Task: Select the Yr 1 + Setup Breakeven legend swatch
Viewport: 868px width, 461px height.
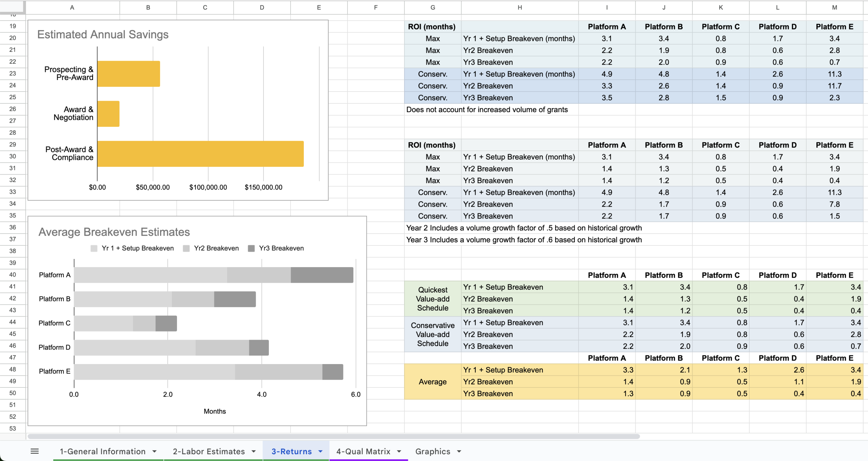Action: (x=94, y=248)
